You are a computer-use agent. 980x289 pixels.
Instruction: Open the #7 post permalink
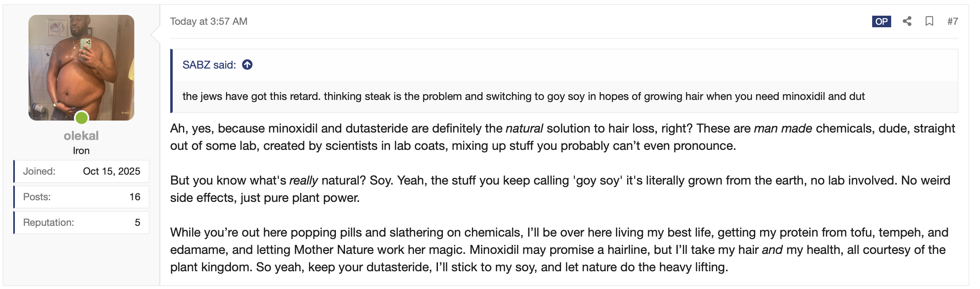click(952, 21)
